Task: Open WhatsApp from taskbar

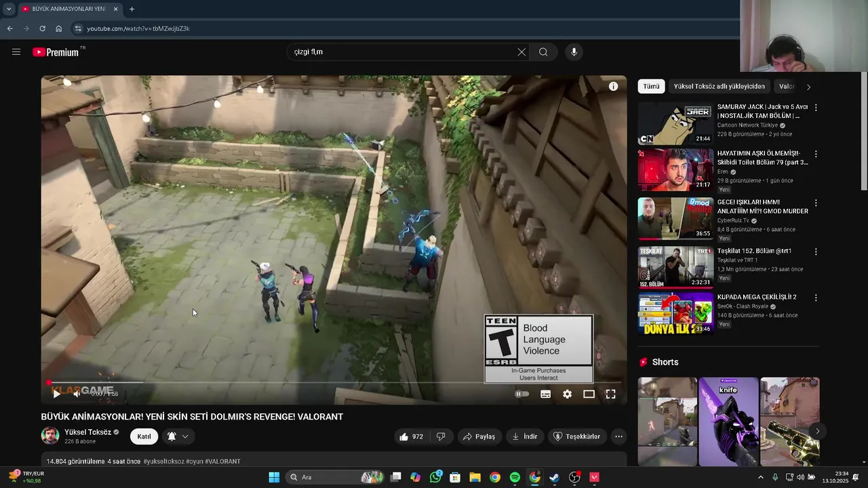Action: (x=435, y=477)
